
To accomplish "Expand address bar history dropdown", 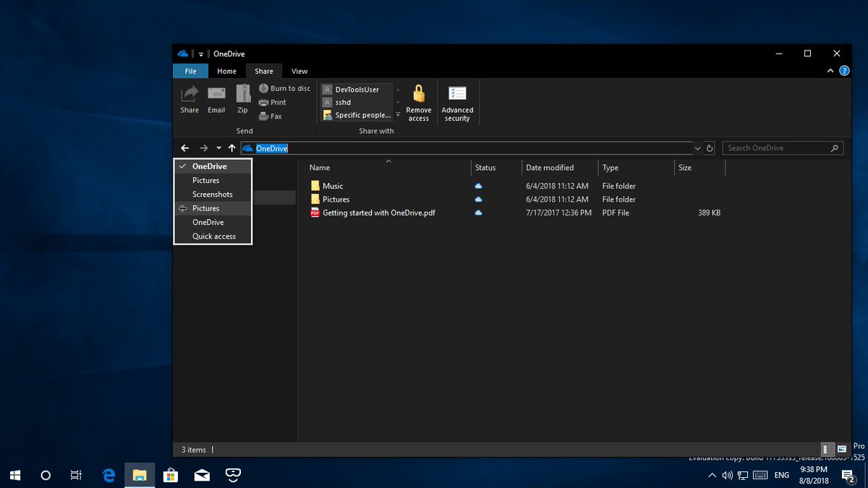I will (x=697, y=148).
